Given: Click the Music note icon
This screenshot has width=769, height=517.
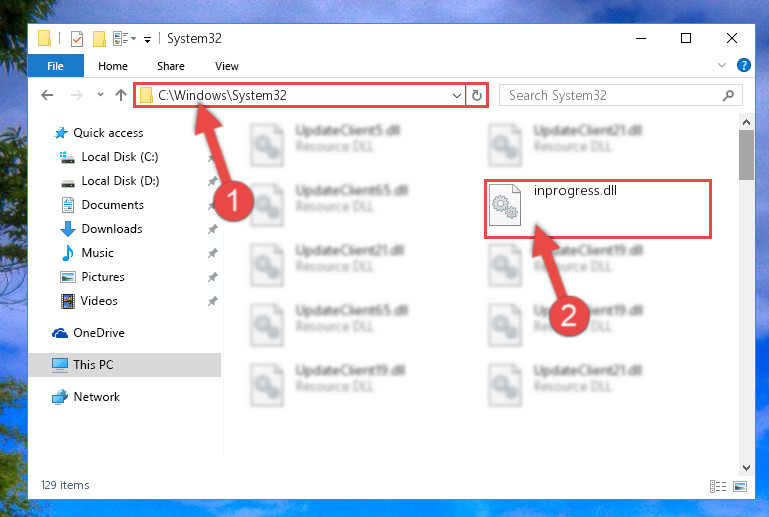Looking at the screenshot, I should coord(68,253).
